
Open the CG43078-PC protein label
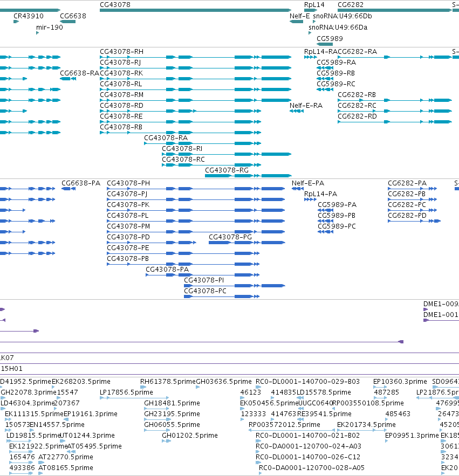[205, 291]
